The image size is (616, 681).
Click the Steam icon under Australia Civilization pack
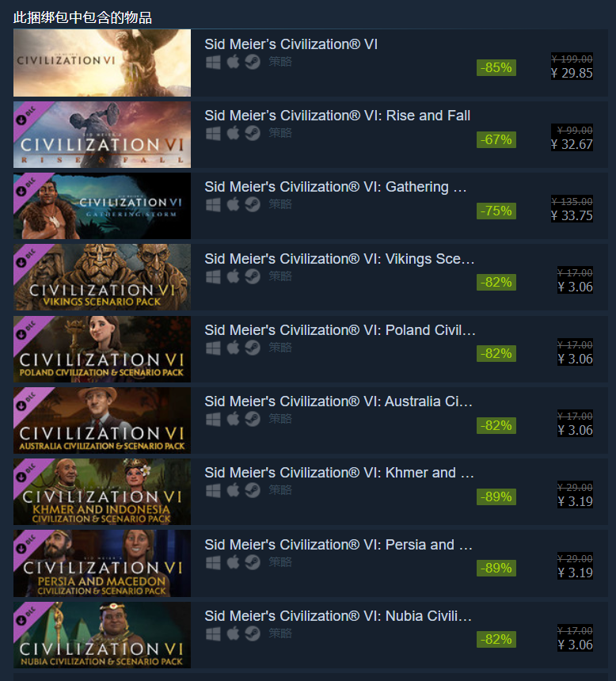pyautogui.click(x=253, y=419)
